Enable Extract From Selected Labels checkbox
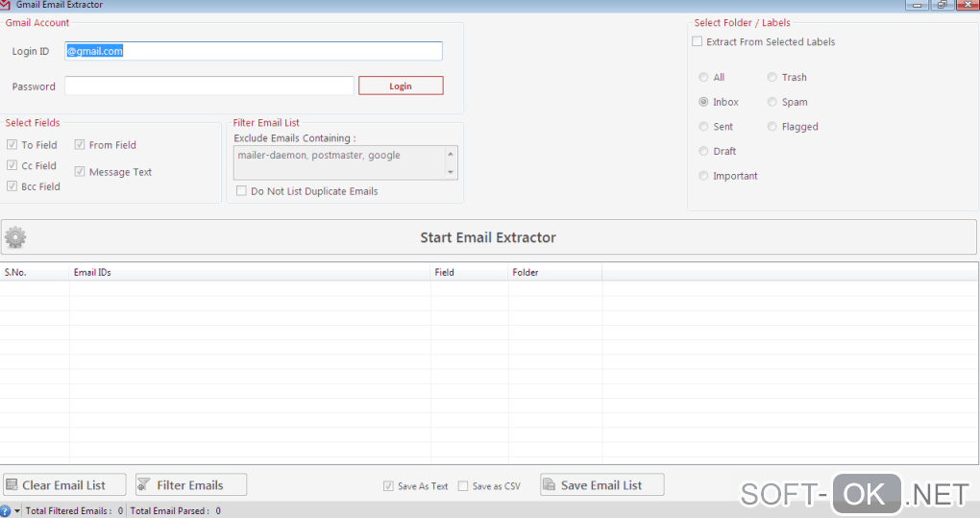The width and height of the screenshot is (980, 518). point(697,41)
